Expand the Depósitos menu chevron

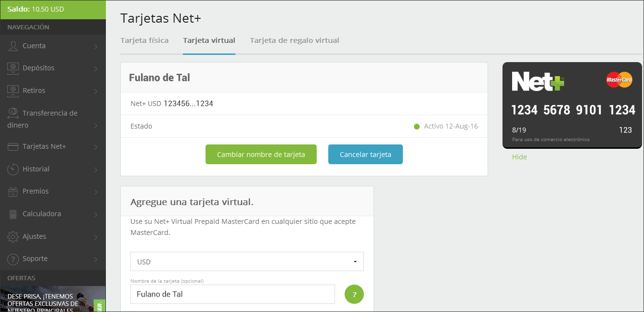pos(96,68)
